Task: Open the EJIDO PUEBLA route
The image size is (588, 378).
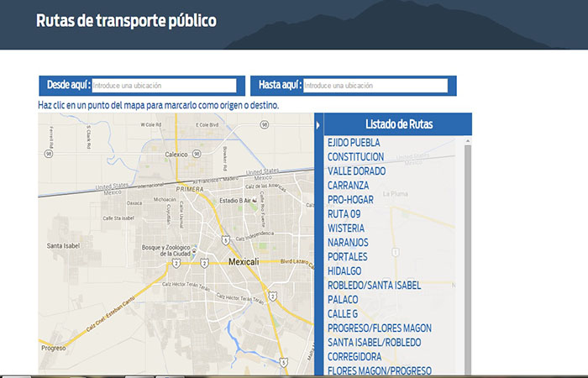Action: click(354, 143)
